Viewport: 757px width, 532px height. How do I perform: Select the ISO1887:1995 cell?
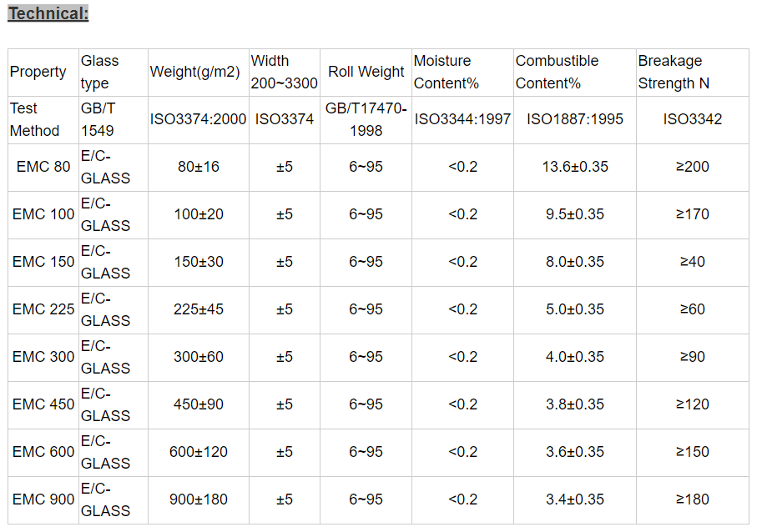574,119
